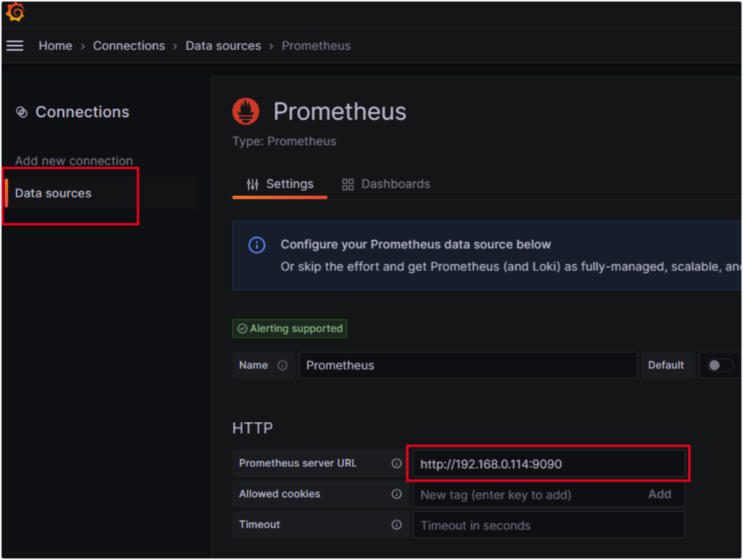Open the hamburger navigation menu
The image size is (743, 560).
tap(15, 46)
